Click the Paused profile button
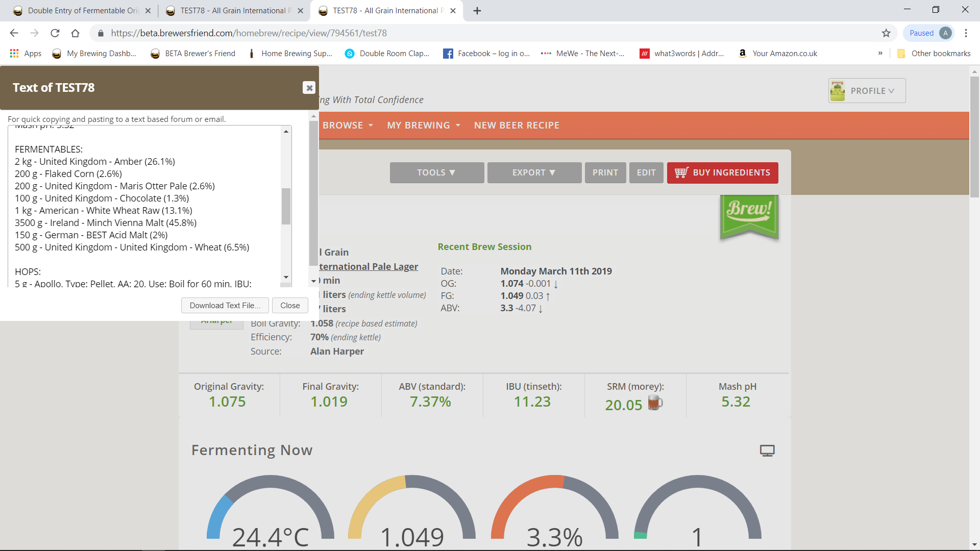This screenshot has height=551, width=980. tap(929, 33)
